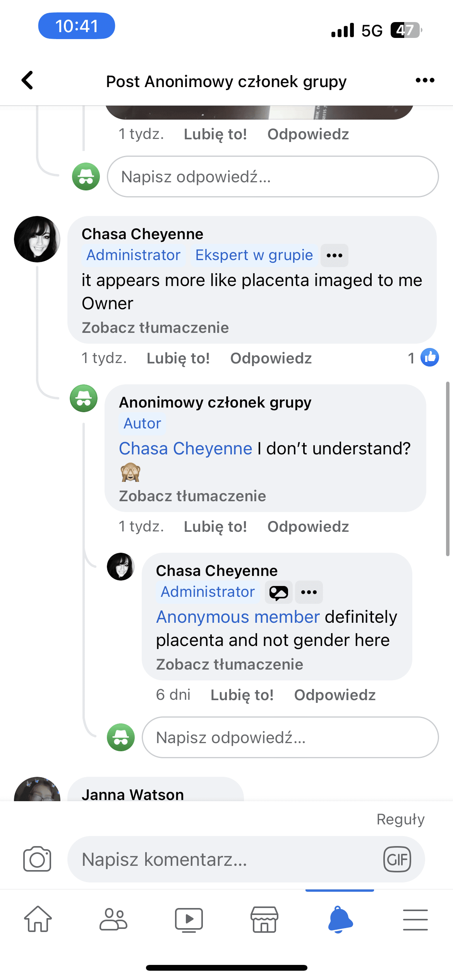
Task: Expand badges next to Ekspert w grupie
Action: pyautogui.click(x=335, y=255)
